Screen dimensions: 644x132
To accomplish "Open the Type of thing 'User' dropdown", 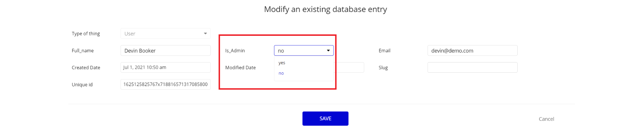I will tap(165, 34).
